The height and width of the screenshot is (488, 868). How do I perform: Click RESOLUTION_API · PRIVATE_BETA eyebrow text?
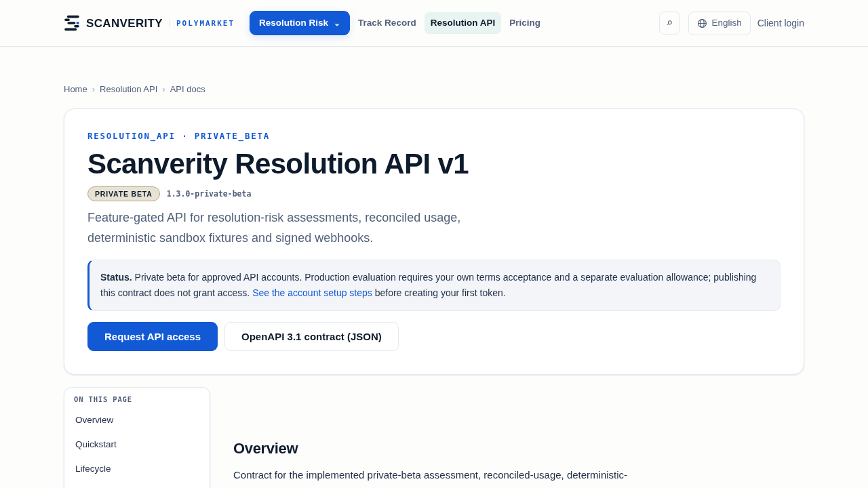click(178, 136)
